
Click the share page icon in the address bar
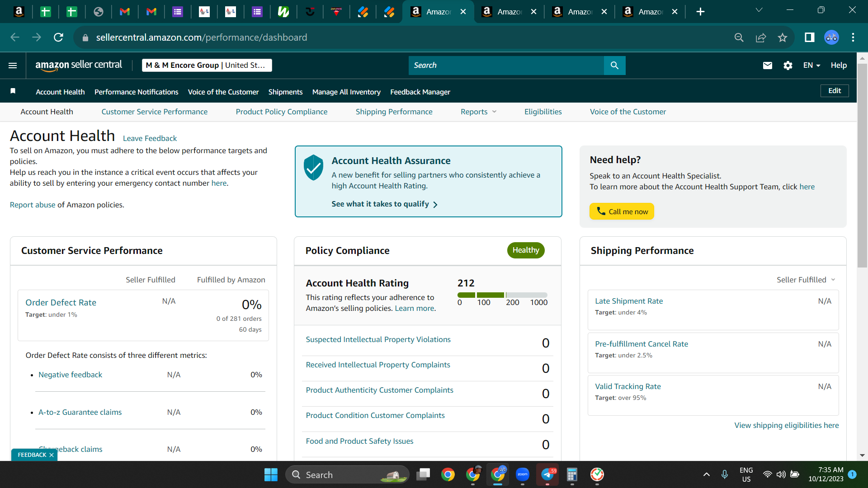coord(761,38)
